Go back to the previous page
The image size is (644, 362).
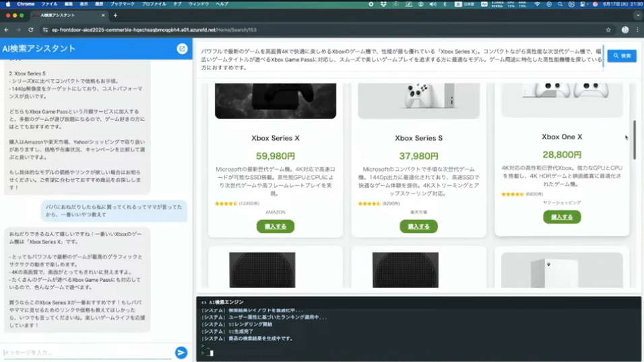(7, 30)
